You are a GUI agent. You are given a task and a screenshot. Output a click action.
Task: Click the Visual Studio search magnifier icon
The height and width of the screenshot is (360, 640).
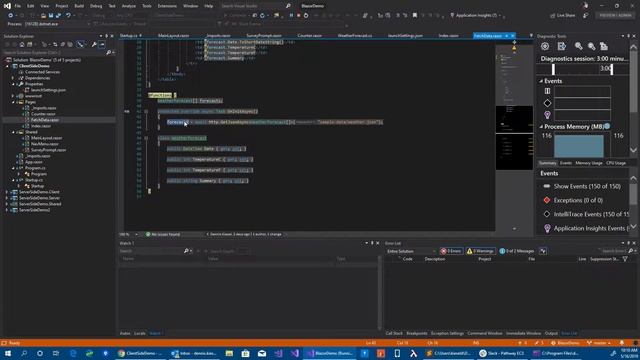[288, 6]
